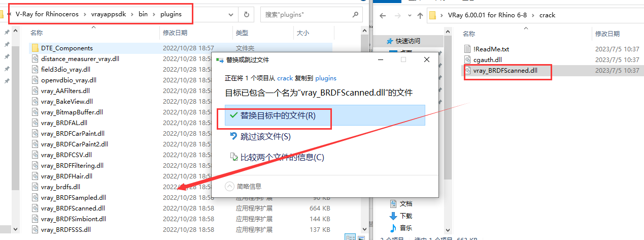Click V-Ray for Rhinoceros breadcrumb segment
This screenshot has width=644, height=240.
[47, 14]
